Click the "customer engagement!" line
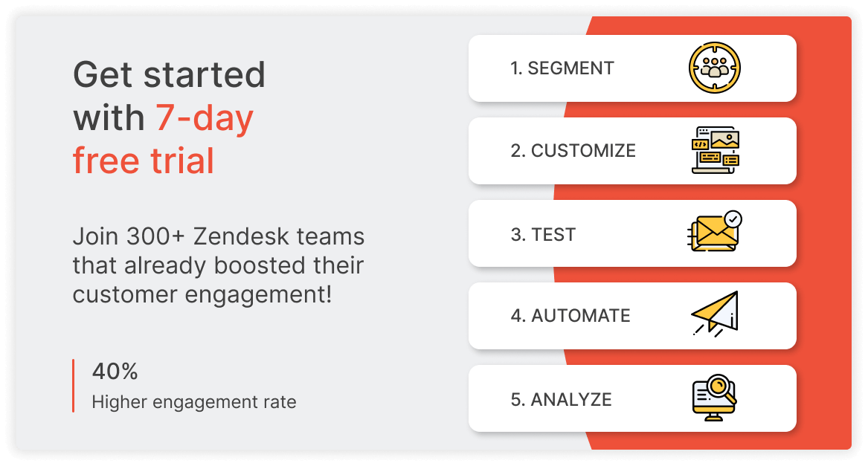868x466 pixels. [x=202, y=295]
